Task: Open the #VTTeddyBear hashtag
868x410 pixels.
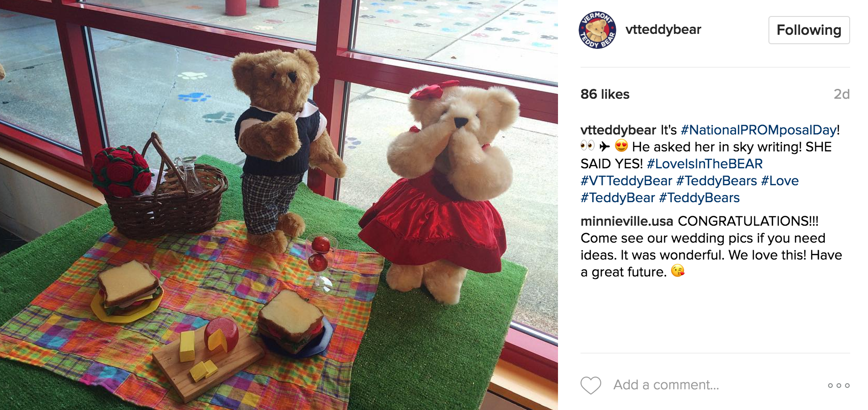Action: 626,181
